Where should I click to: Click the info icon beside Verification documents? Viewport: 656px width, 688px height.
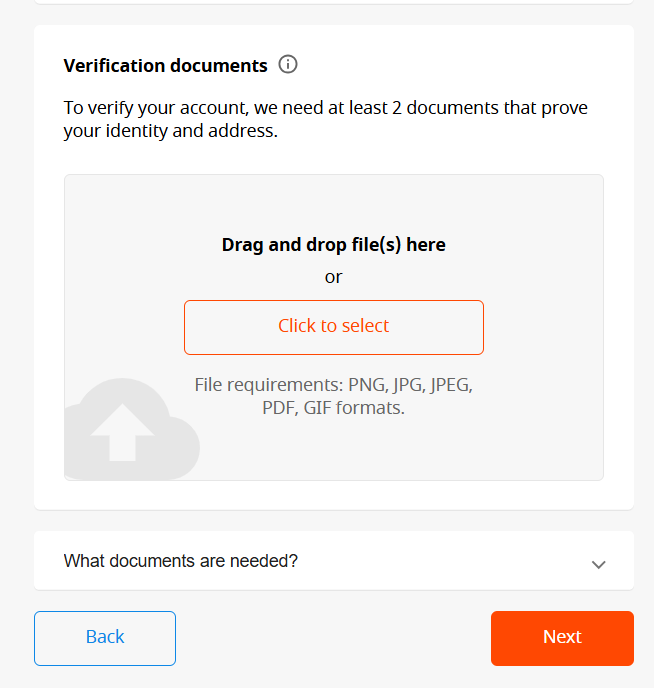pos(288,65)
